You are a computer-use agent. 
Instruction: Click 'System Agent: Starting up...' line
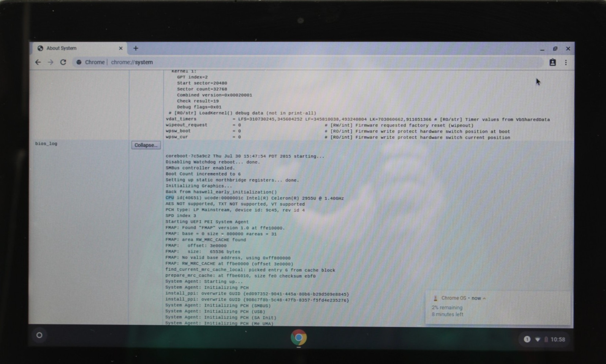coord(204,282)
